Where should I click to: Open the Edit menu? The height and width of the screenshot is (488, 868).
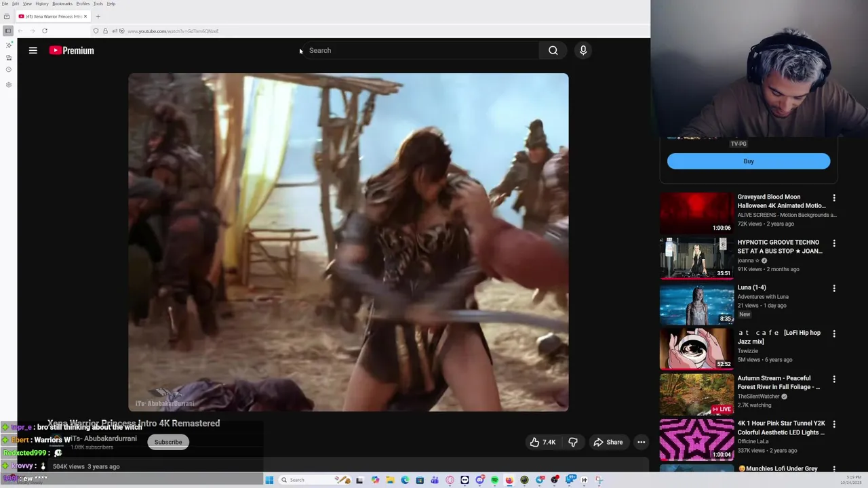coord(16,3)
